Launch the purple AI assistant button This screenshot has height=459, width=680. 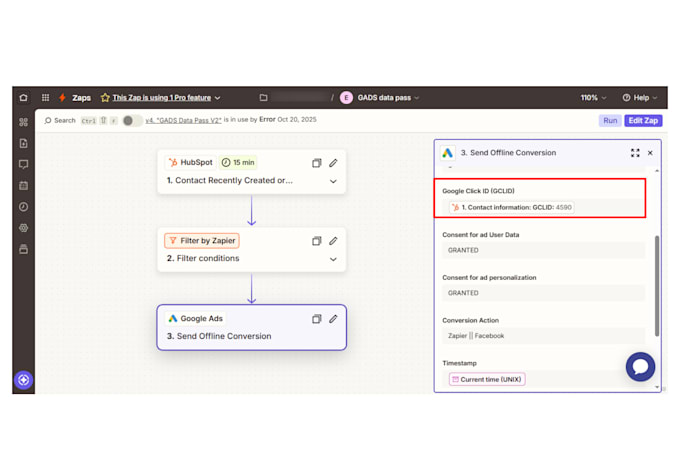coord(23,380)
